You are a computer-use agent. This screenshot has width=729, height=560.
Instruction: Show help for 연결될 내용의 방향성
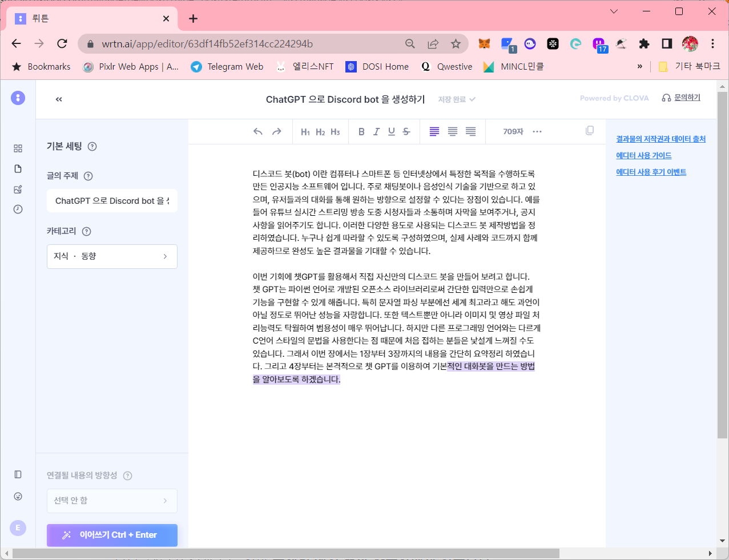click(128, 476)
